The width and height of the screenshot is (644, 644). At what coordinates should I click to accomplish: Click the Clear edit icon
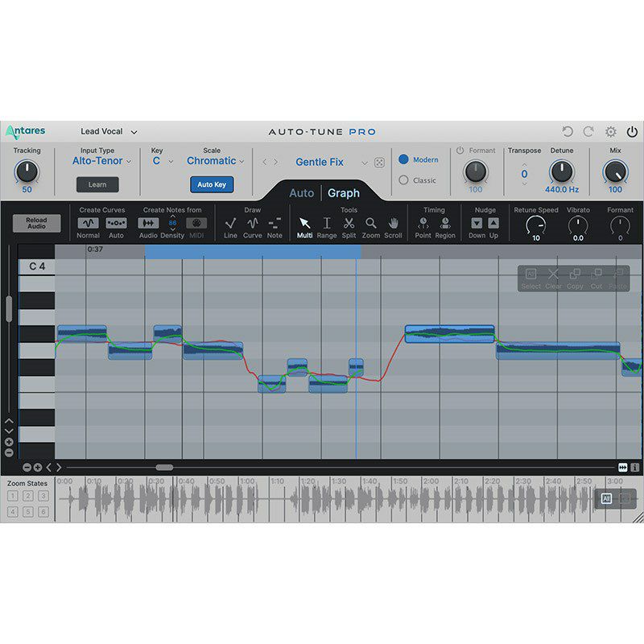tap(553, 274)
